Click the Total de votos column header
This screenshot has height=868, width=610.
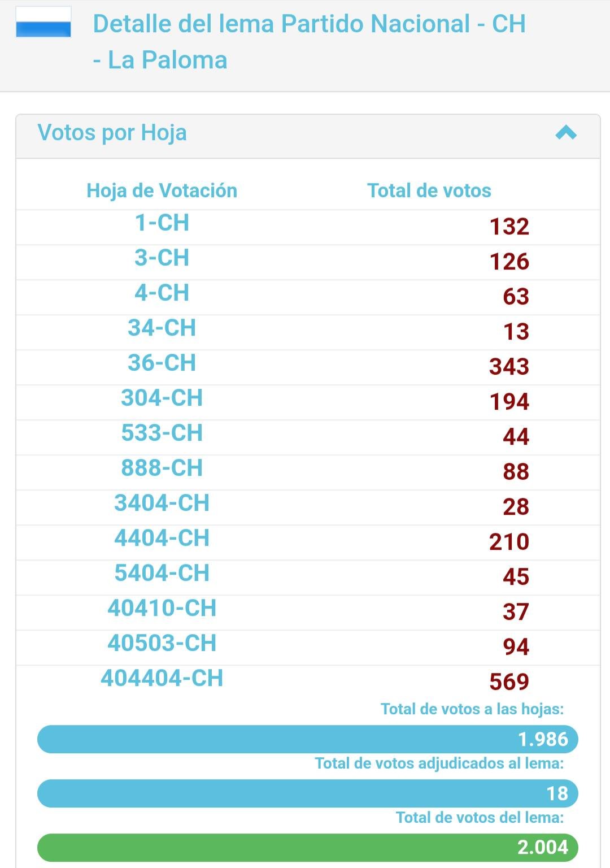429,190
